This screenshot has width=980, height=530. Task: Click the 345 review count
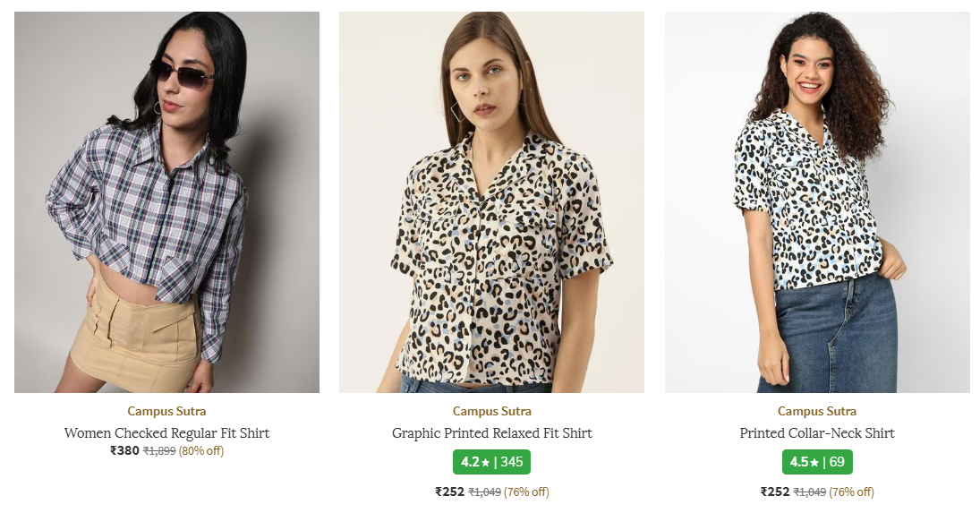pyautogui.click(x=512, y=462)
